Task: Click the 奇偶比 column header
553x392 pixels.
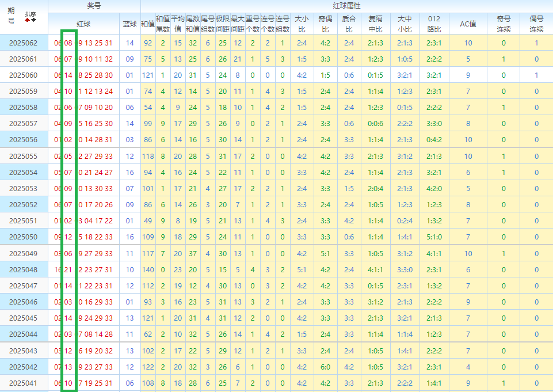Action: pyautogui.click(x=325, y=24)
